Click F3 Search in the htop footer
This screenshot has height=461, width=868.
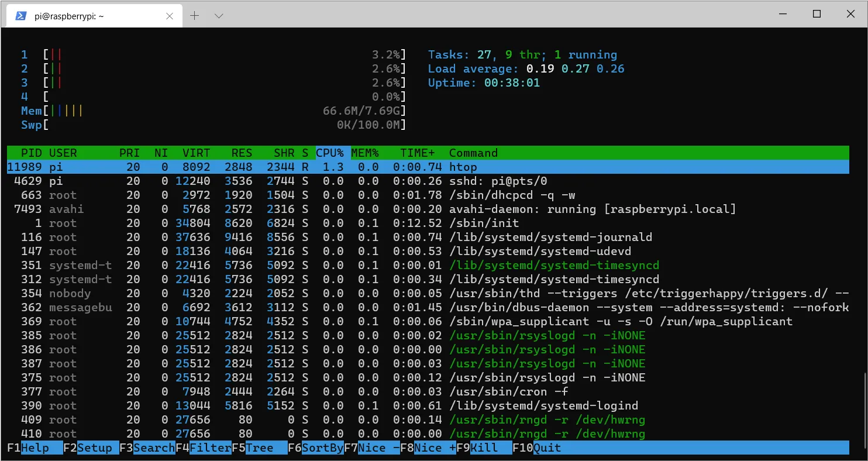147,448
